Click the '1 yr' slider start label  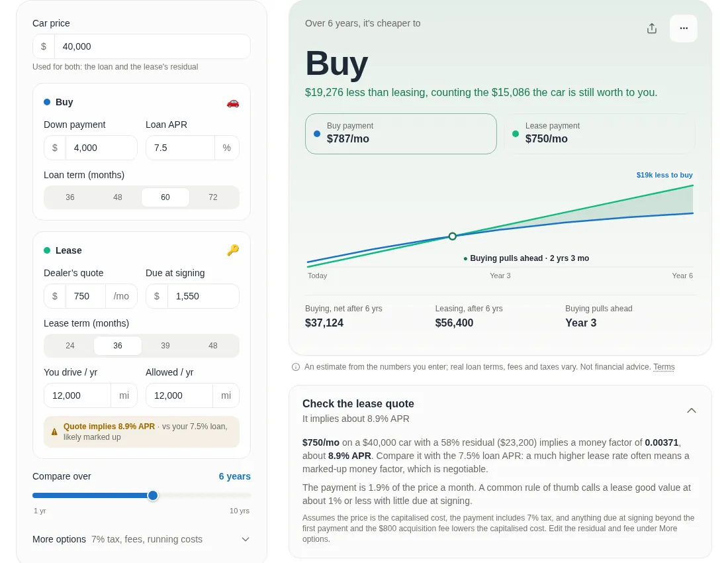coord(40,511)
